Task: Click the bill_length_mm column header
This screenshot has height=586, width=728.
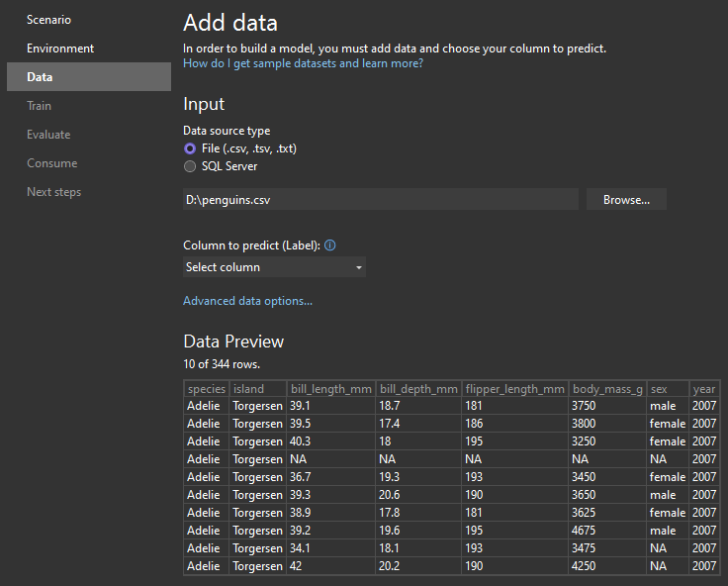Action: 330,389
